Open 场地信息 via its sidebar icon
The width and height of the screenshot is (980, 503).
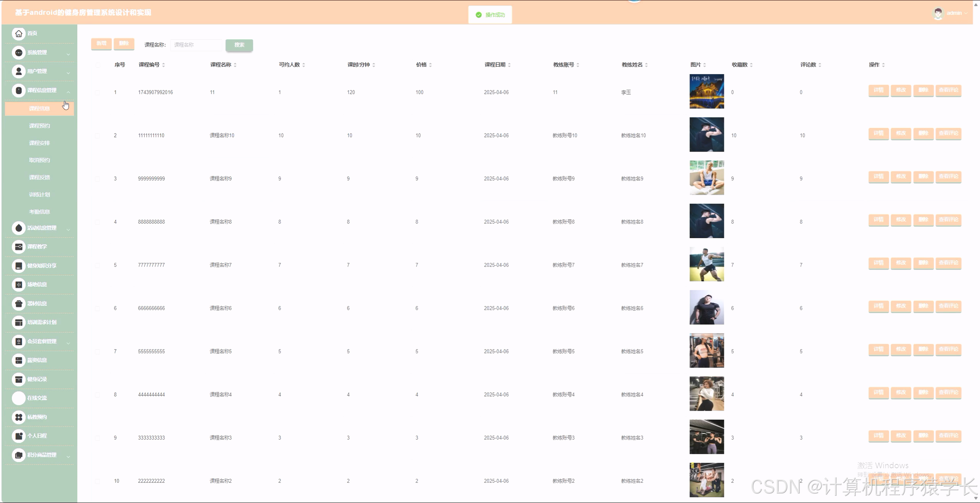tap(18, 284)
